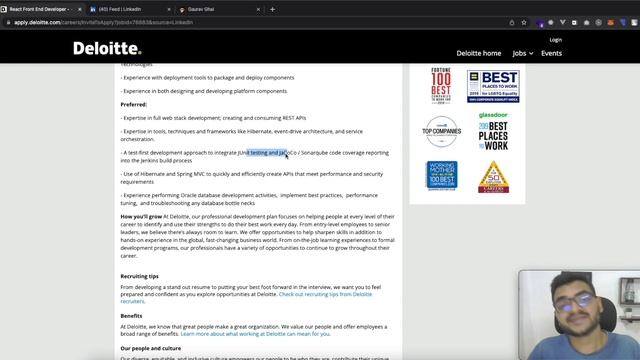
Task: Open the Events menu item
Action: click(x=551, y=53)
